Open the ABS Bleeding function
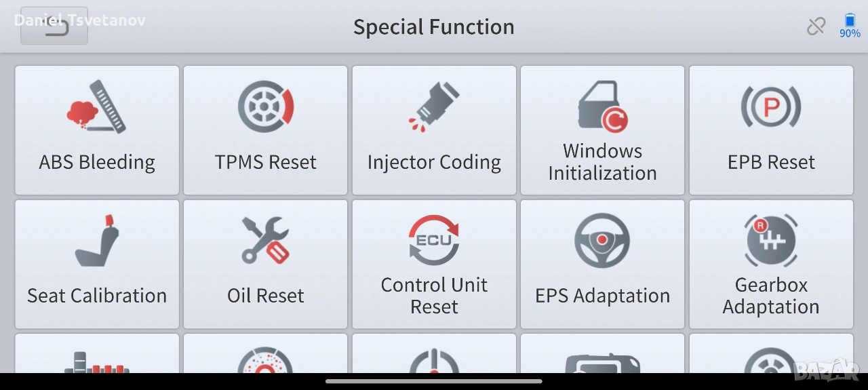The width and height of the screenshot is (868, 390). coord(97,130)
